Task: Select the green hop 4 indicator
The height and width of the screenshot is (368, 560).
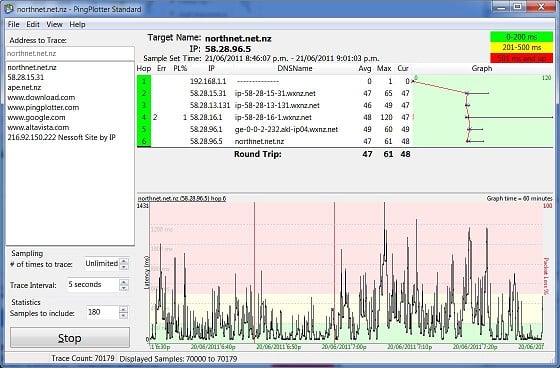Action: click(x=144, y=117)
